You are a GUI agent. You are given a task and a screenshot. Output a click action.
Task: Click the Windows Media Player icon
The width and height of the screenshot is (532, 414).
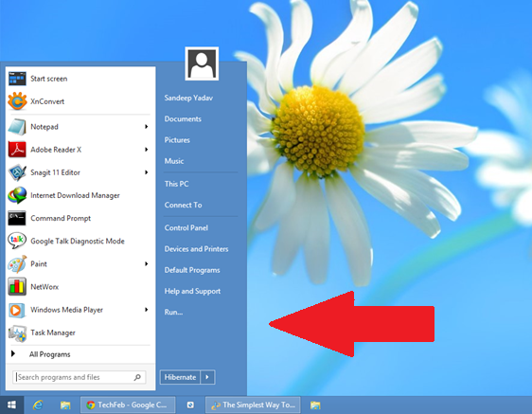17,310
